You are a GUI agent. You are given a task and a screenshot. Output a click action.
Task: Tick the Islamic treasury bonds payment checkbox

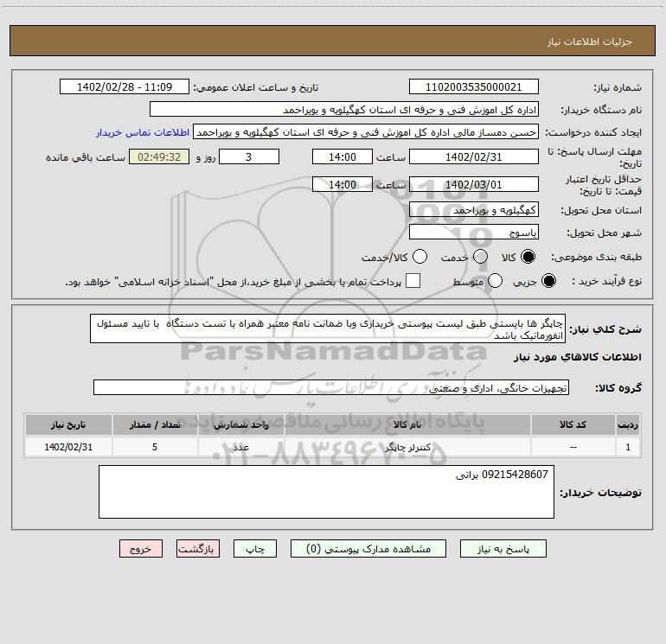(x=413, y=281)
